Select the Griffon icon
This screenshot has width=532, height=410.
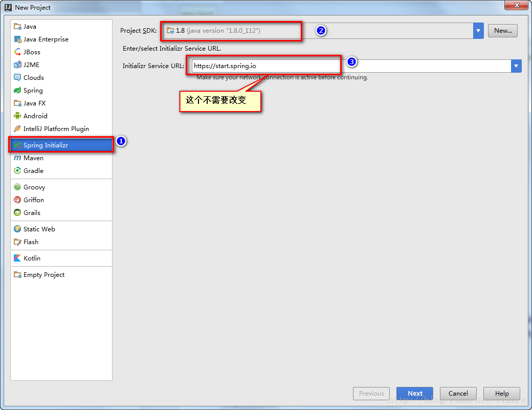click(17, 200)
